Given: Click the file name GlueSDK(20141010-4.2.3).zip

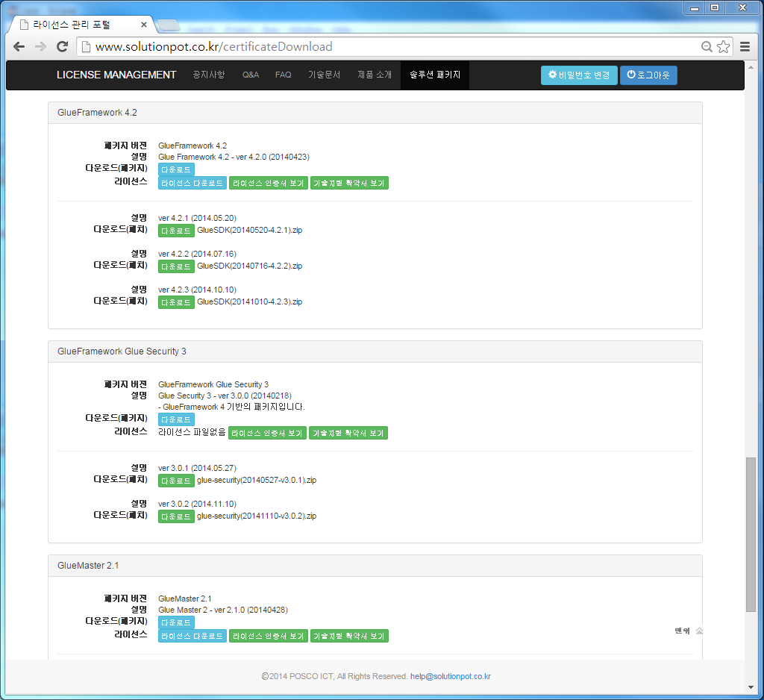Looking at the screenshot, I should (x=249, y=301).
